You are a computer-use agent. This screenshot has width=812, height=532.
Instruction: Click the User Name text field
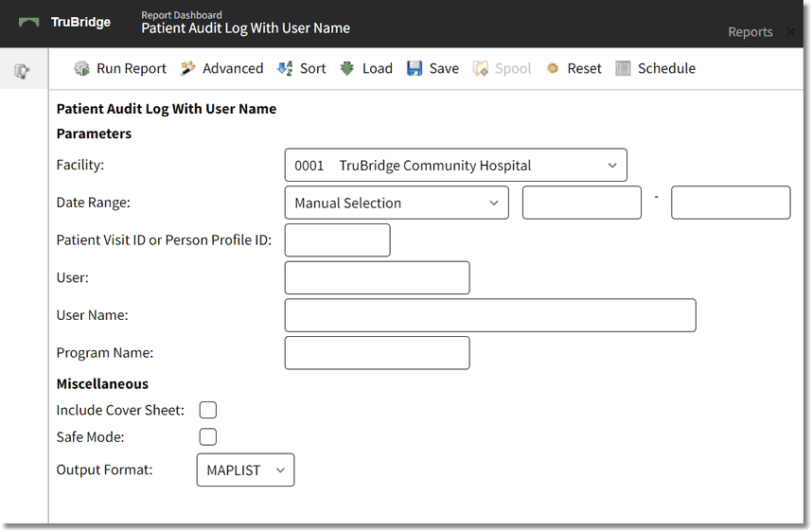click(x=490, y=315)
